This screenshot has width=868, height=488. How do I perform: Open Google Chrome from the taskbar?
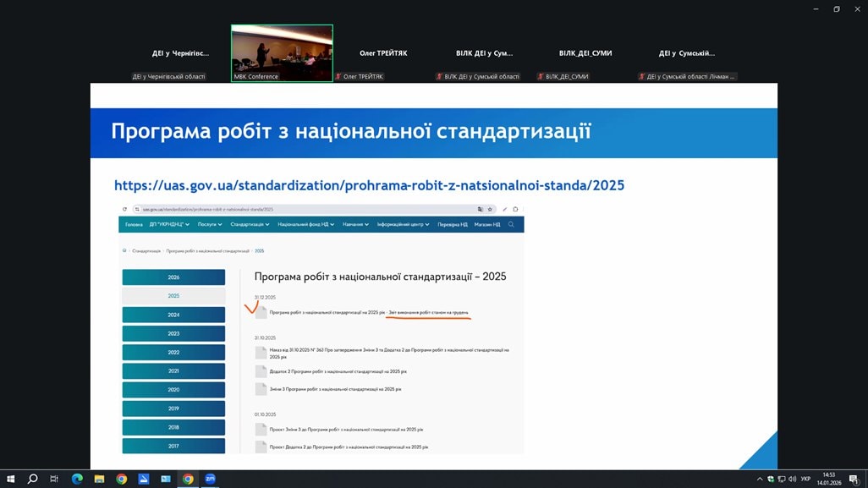pos(121,479)
